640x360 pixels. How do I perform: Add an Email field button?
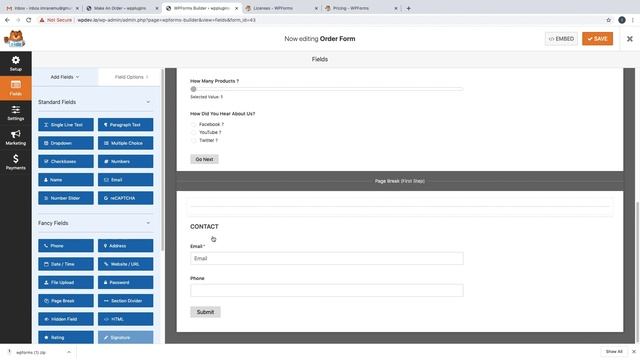click(125, 180)
